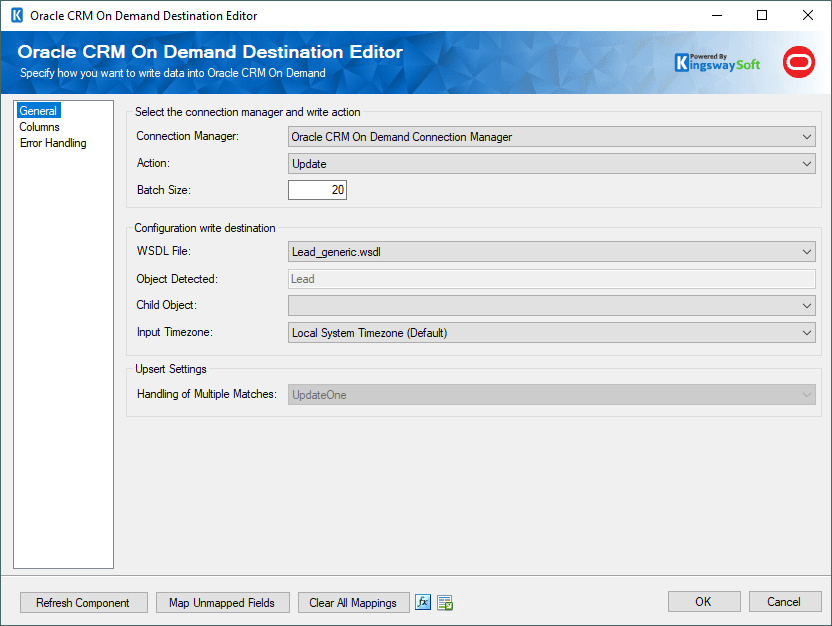Screen dimensions: 832x626
Task: Change the Action dropdown from Update
Action: point(806,163)
